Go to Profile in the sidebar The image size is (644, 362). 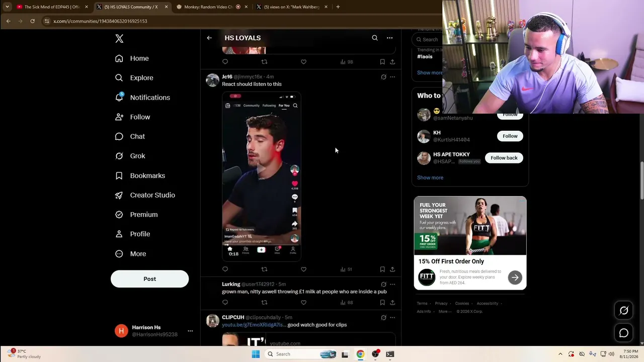click(132, 234)
